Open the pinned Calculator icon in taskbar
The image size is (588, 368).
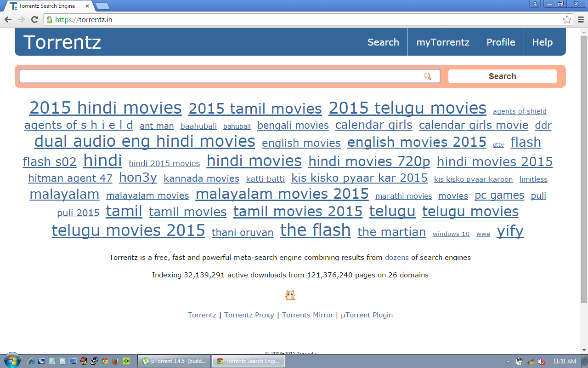pyautogui.click(x=62, y=361)
